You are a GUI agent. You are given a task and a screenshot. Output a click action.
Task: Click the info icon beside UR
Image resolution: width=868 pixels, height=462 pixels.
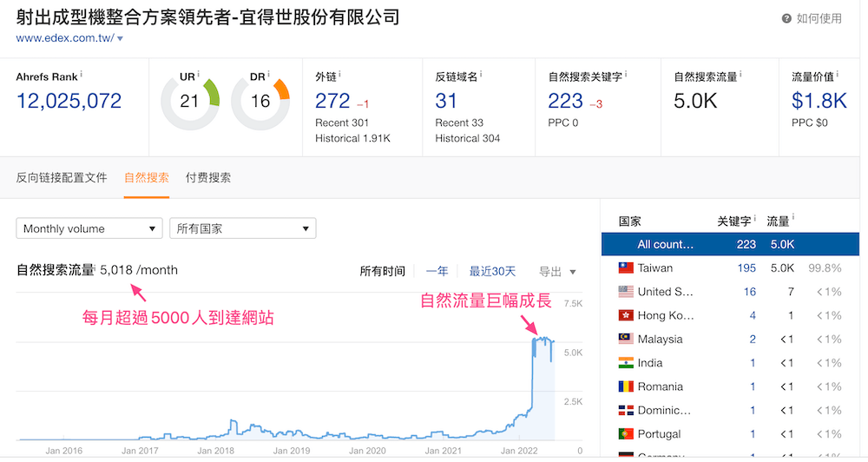tap(198, 74)
